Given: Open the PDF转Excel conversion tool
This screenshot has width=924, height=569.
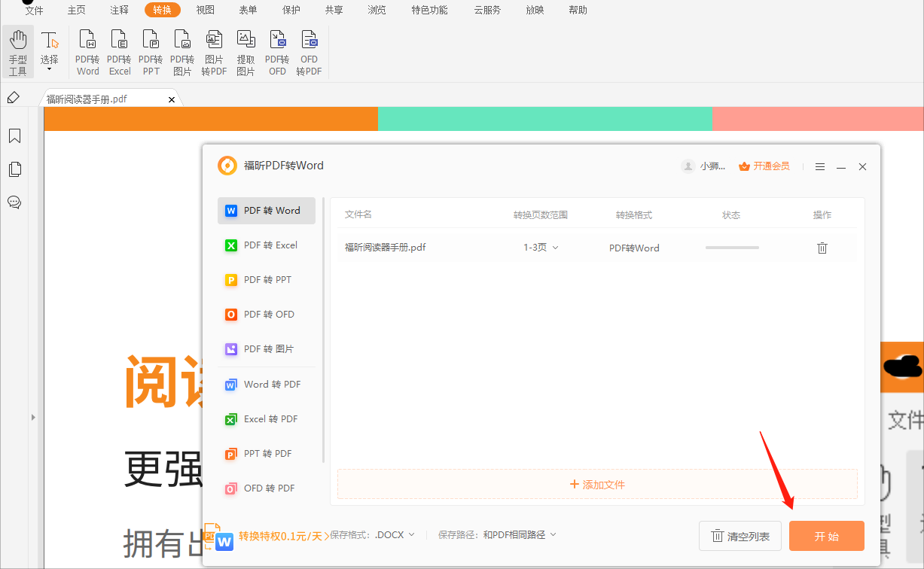Looking at the screenshot, I should pyautogui.click(x=119, y=50).
